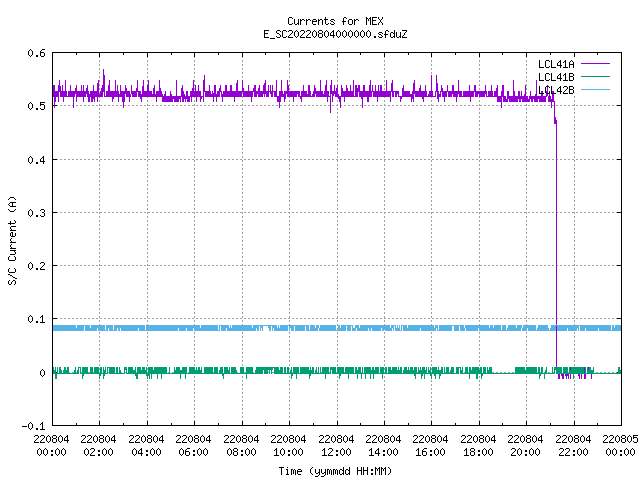
Task: Click the y-axis tick value -0.1
Action: point(33,426)
